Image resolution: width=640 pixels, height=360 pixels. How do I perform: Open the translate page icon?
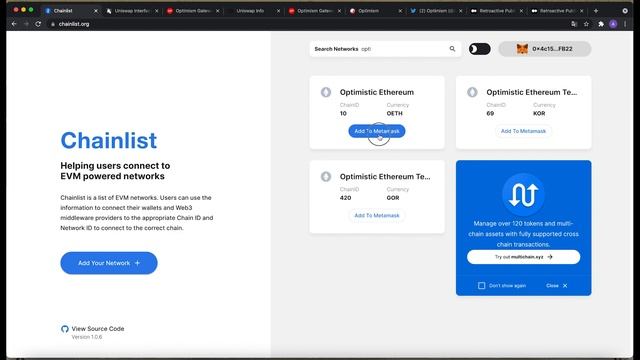pos(574,24)
